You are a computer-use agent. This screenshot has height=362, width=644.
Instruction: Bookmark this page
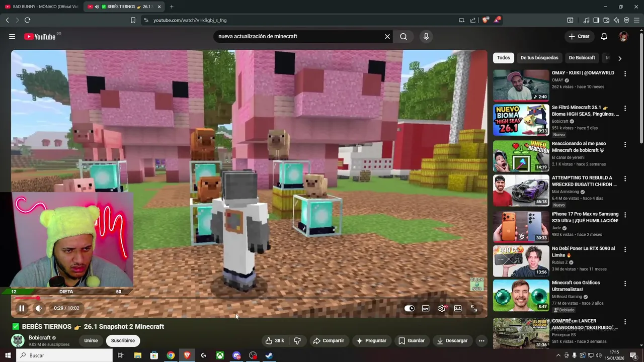(133, 20)
